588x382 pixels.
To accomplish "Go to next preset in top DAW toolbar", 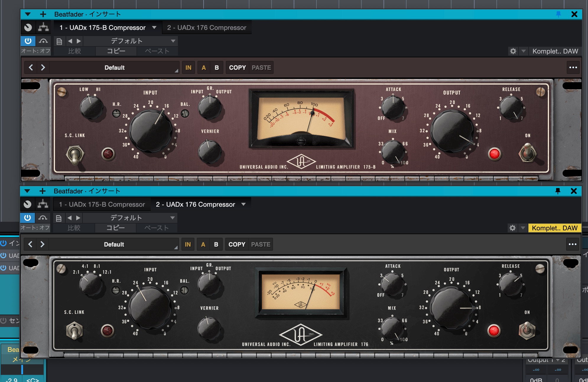I will 79,41.
